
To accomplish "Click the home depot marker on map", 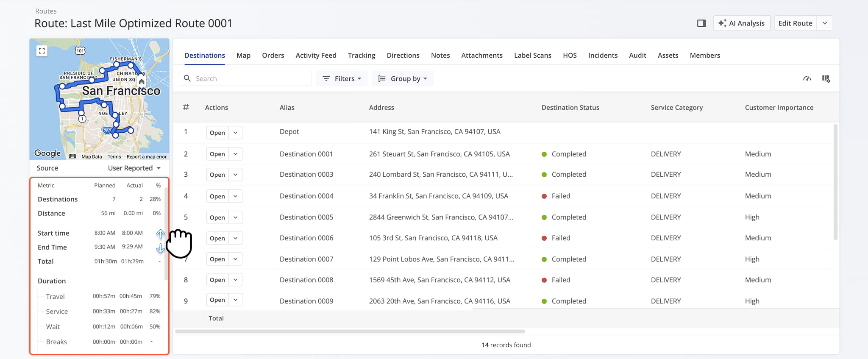I will coord(142,81).
